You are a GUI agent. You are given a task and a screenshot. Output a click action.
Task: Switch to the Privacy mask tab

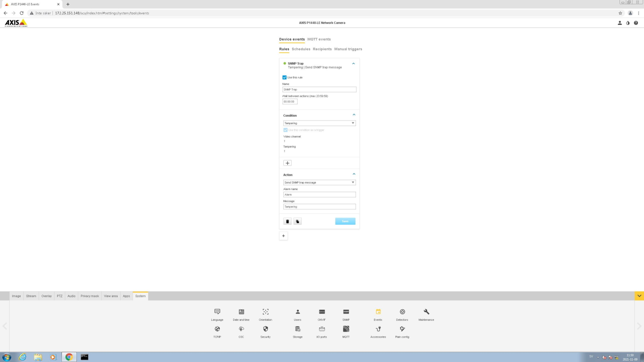[90, 296]
